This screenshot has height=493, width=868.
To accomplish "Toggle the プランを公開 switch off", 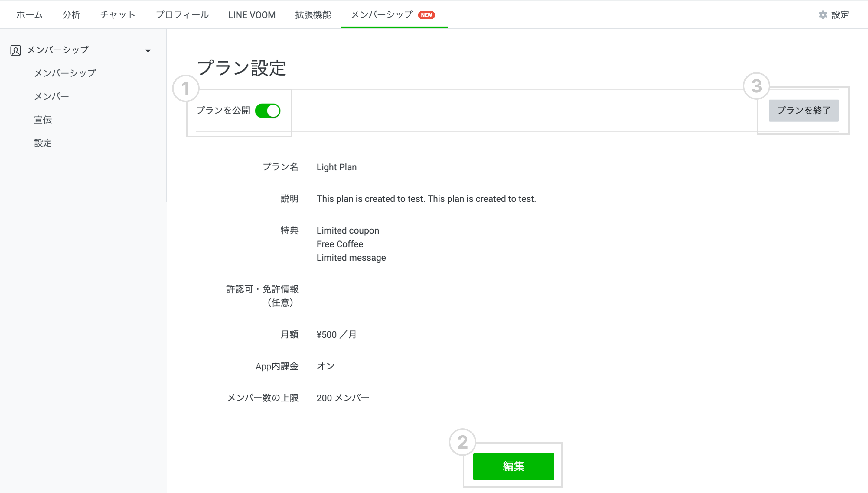I will coord(267,111).
